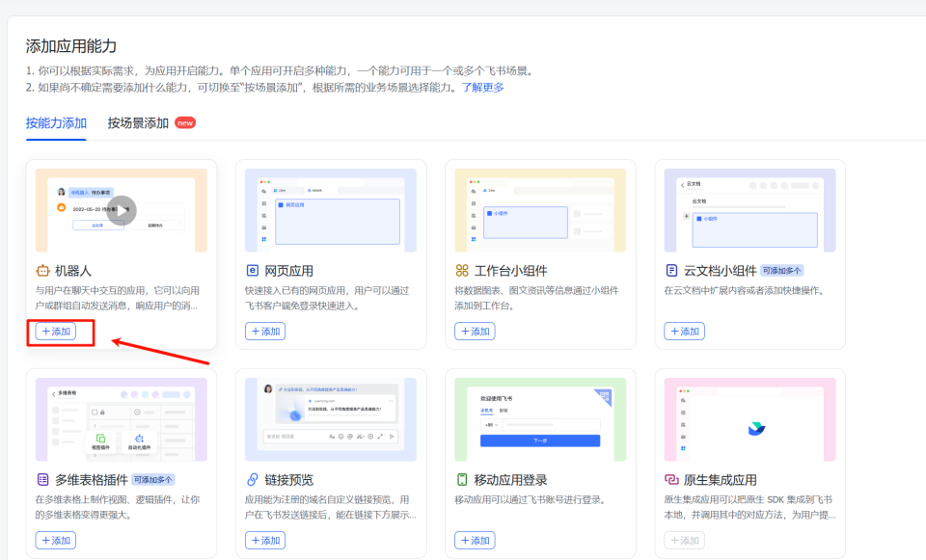
Task: Add the 链接预览 capability
Action: (x=265, y=540)
